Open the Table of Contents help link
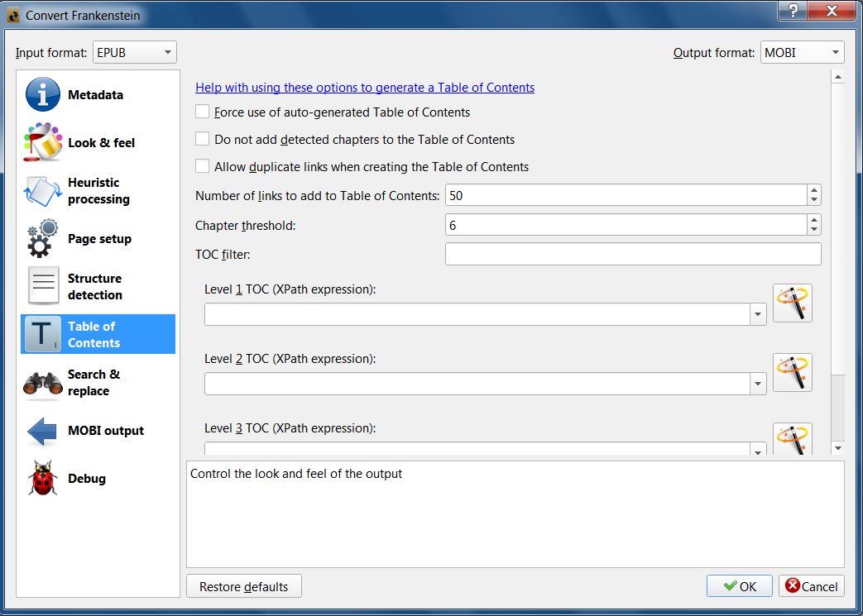Image resolution: width=863 pixels, height=616 pixels. pos(365,88)
